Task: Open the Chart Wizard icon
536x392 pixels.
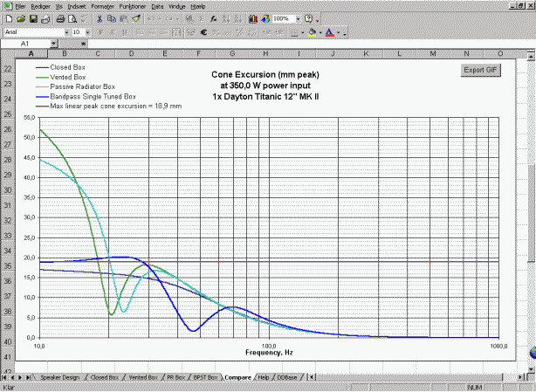Action: pos(252,18)
